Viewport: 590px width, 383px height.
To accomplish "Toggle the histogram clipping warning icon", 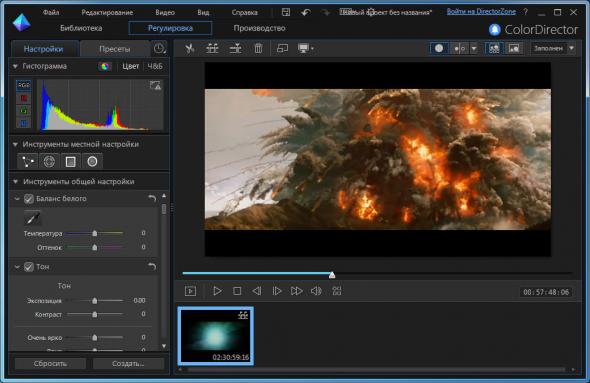I will click(x=155, y=85).
